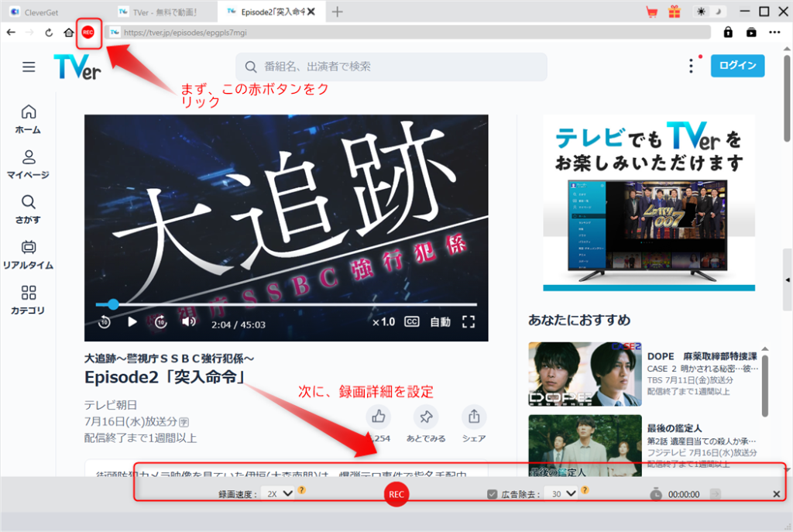
Task: Click the padlock icon in toolbar
Action: pyautogui.click(x=728, y=33)
